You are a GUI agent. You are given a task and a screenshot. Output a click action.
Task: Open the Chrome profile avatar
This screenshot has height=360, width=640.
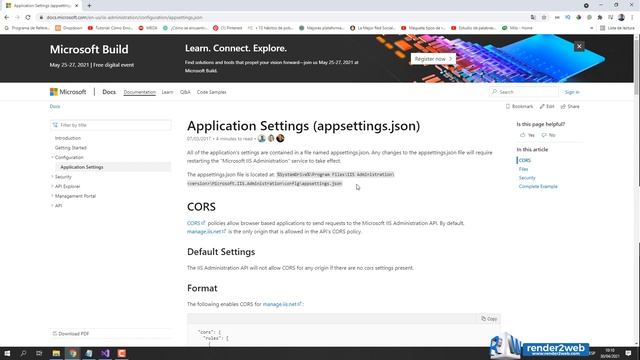[621, 18]
